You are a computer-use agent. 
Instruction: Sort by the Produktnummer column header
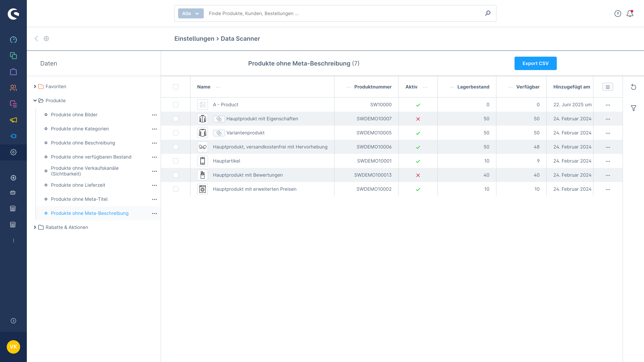tap(373, 87)
